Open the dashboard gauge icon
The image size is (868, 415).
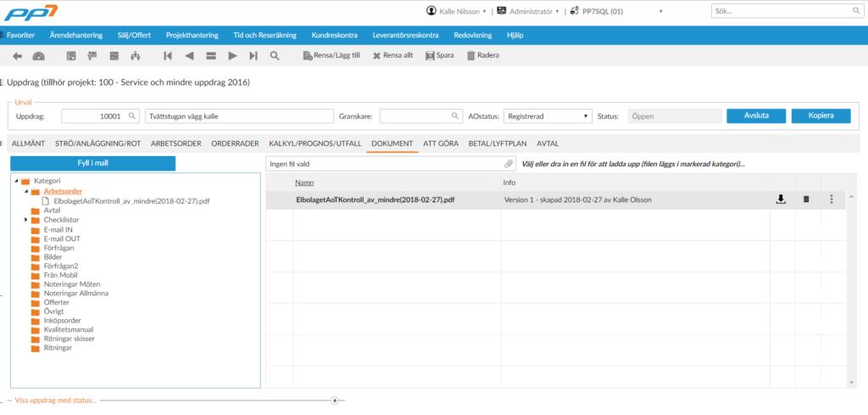(x=38, y=55)
